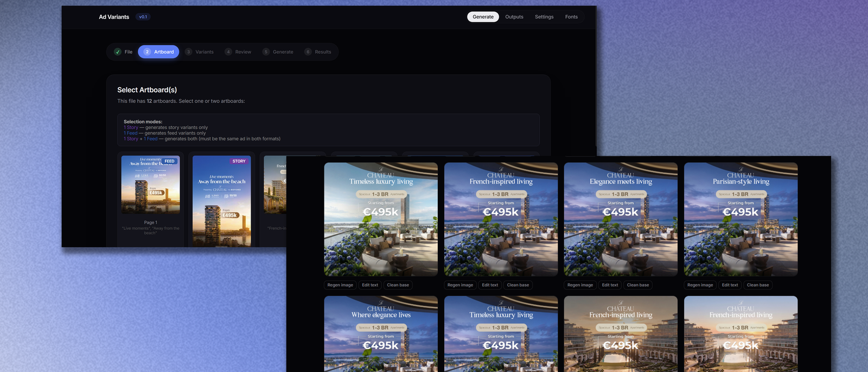Click Clean base under Timeless luxury living card
Screen dimensions: 868x372
398,285
